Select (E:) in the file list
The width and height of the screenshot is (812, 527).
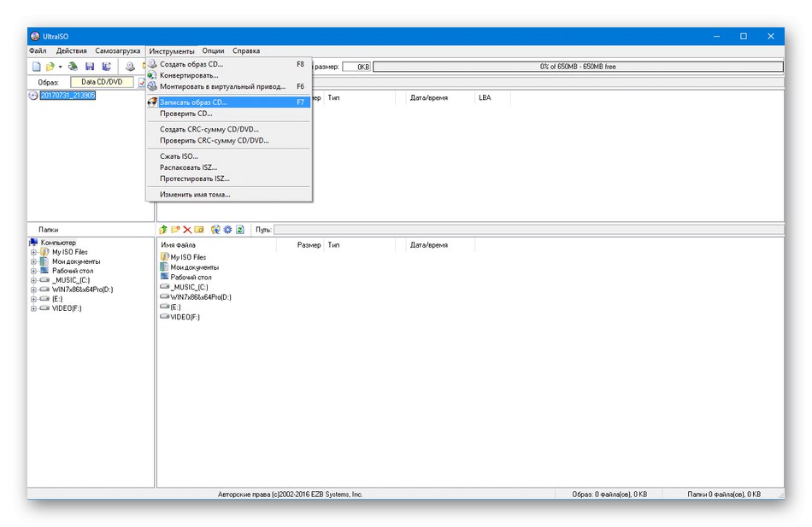[175, 307]
